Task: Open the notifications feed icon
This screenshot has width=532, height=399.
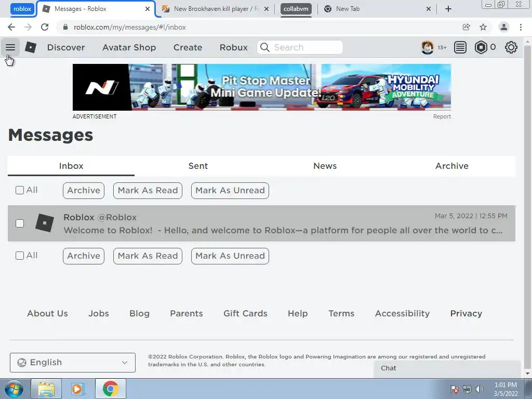Action: (x=460, y=47)
